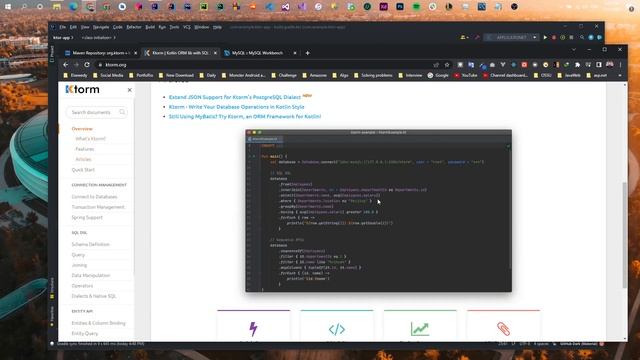Click the Windows taskbar search icon
The width and height of the screenshot is (640, 360).
coord(24,7)
